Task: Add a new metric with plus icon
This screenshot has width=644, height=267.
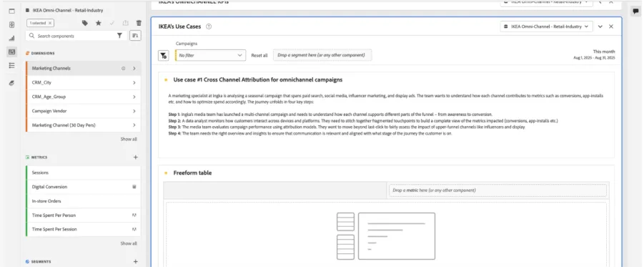Action: coord(136,157)
